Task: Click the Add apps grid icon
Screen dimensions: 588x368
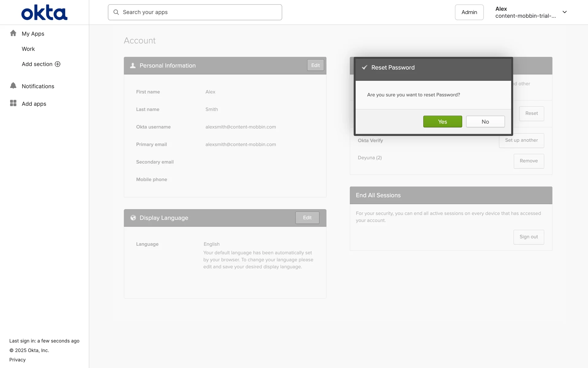Action: coord(13,103)
